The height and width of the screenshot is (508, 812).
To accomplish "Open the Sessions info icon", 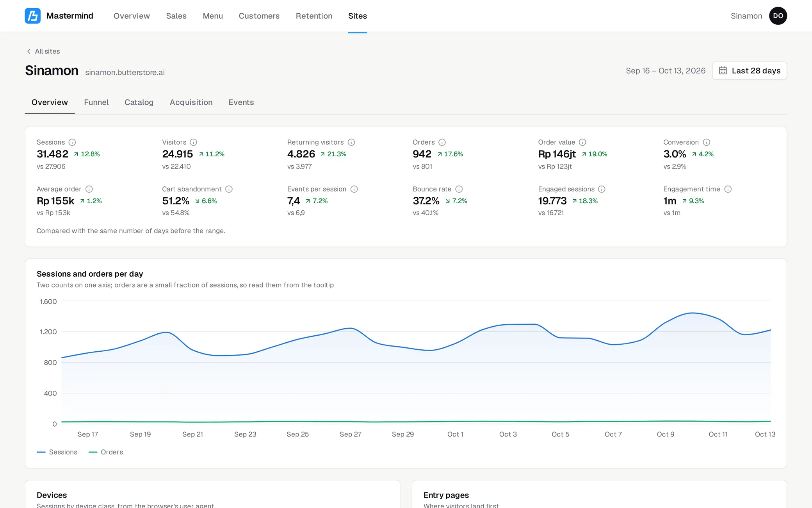I will [72, 142].
